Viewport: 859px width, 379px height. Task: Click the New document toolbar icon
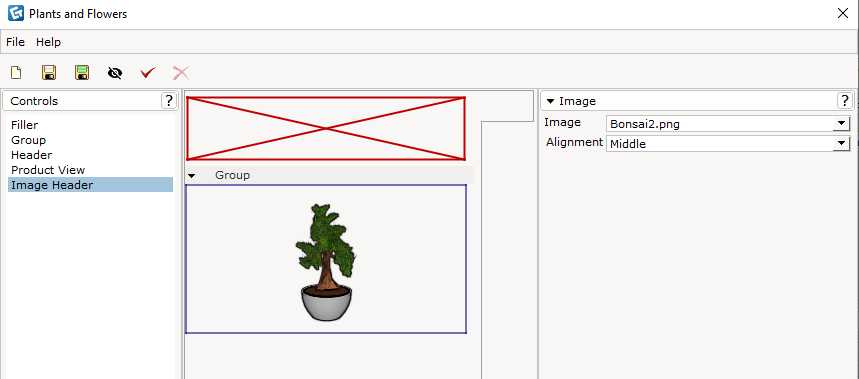(x=16, y=73)
